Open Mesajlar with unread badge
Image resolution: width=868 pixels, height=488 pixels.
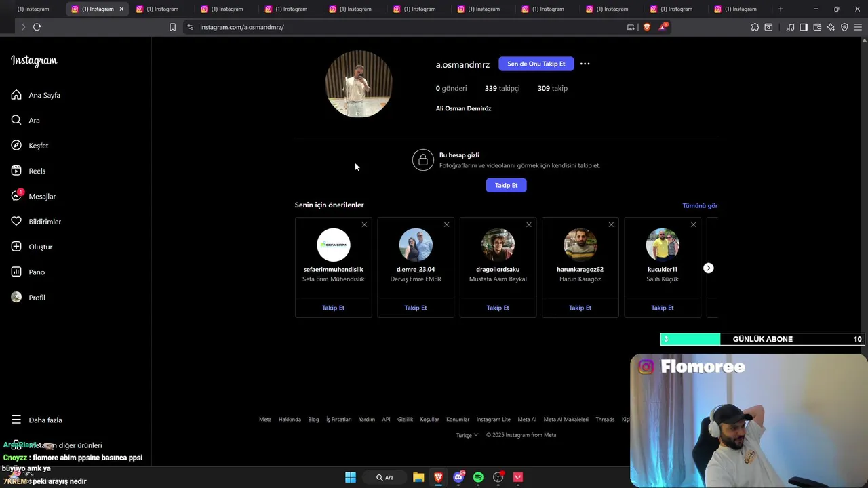click(x=33, y=196)
